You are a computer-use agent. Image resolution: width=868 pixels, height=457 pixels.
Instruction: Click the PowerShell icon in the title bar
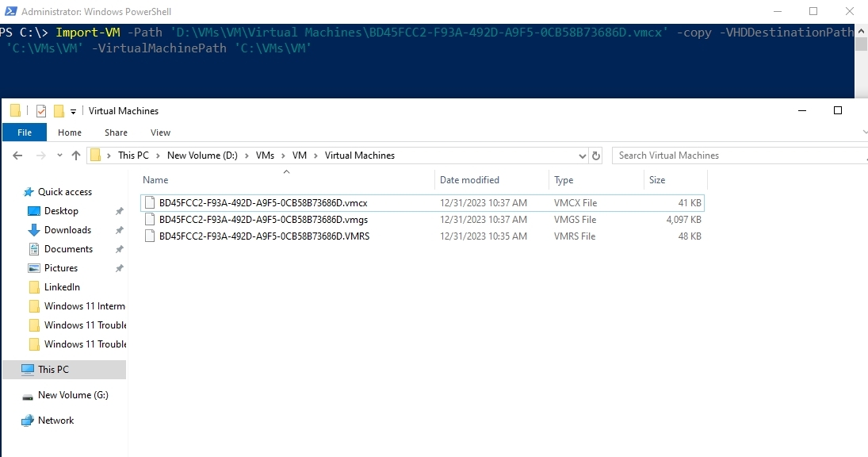pyautogui.click(x=10, y=11)
